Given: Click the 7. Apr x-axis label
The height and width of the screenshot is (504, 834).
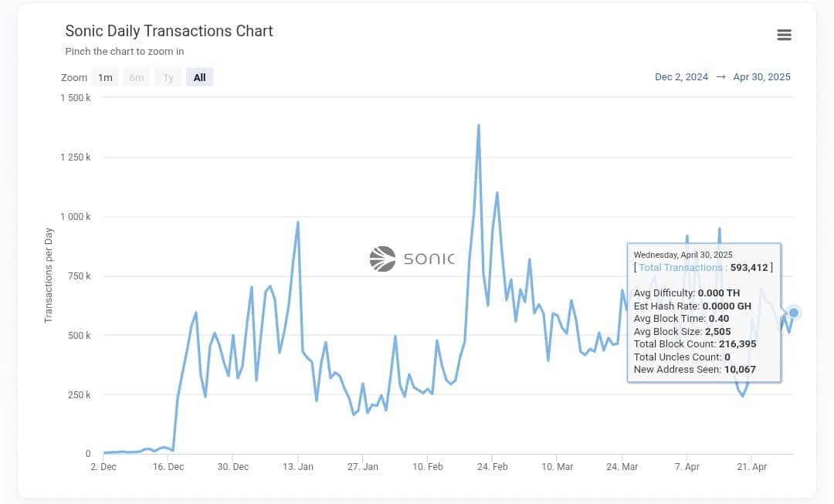Looking at the screenshot, I should click(x=687, y=467).
